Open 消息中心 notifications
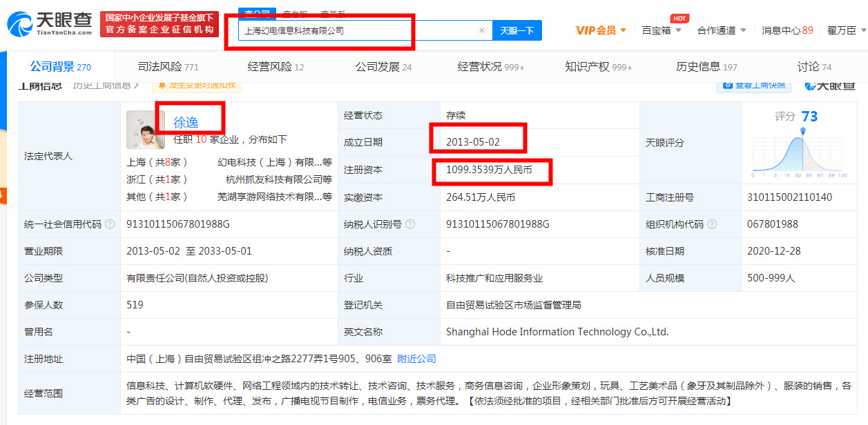Viewport: 868px width, 425px height. 787,30
